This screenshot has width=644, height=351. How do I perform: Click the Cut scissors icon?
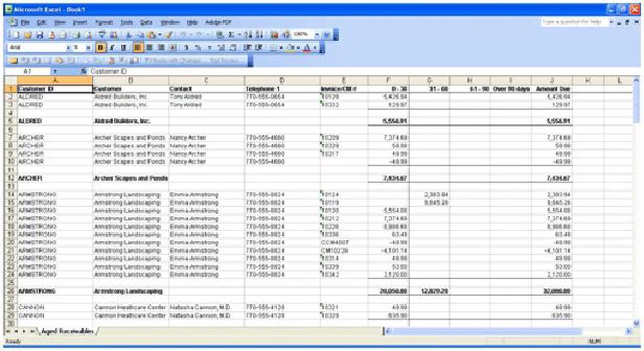[128, 35]
